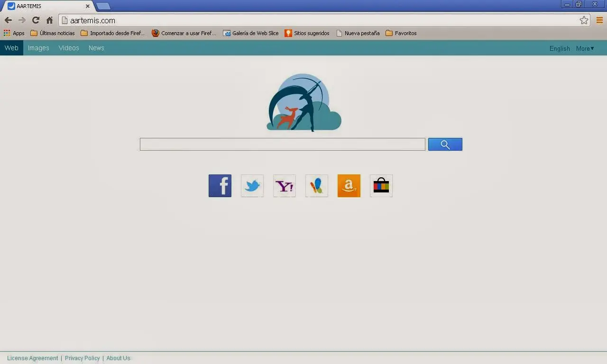Open the Apps bookmarks shortcut
Viewport: 607px width, 364px height.
(14, 33)
